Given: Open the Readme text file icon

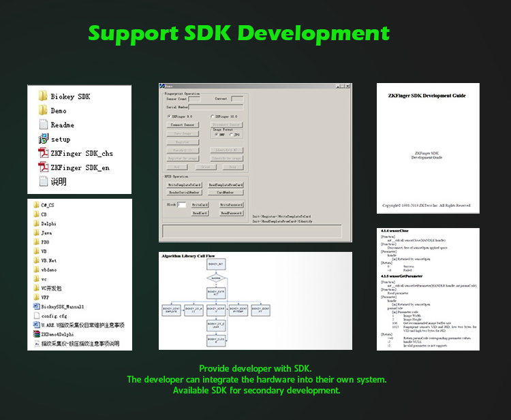Looking at the screenshot, I should (43, 125).
